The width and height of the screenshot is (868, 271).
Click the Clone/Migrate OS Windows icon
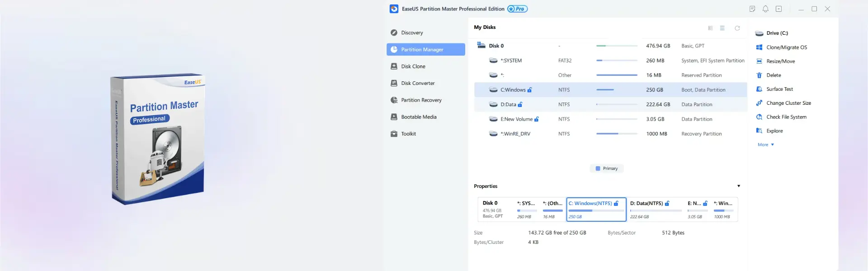point(759,47)
